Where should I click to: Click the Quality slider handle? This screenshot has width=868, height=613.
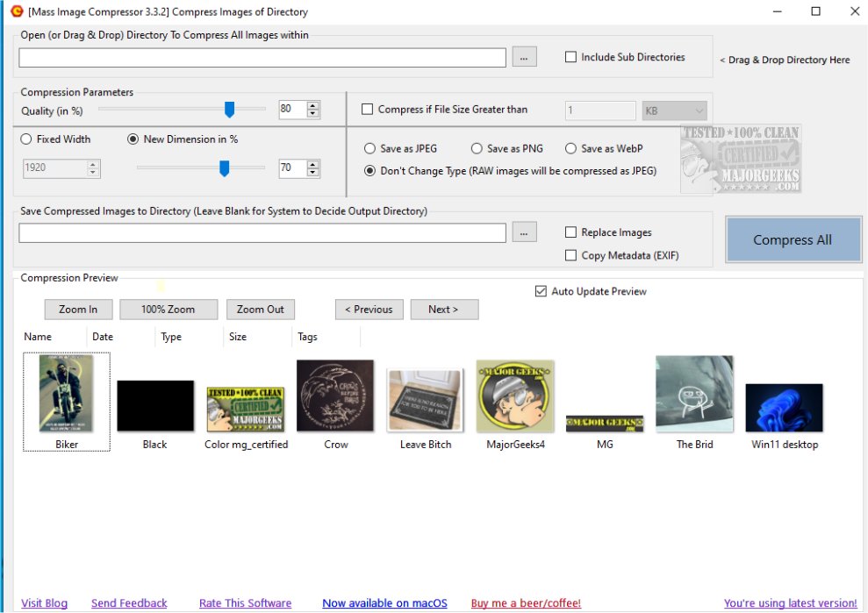(229, 110)
